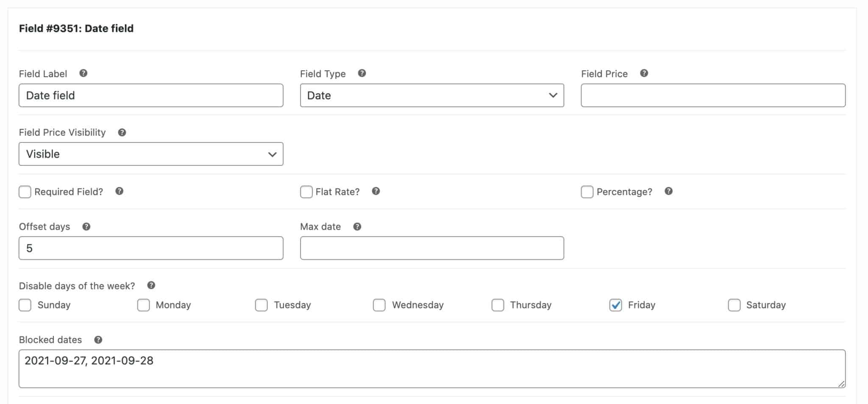Expand the Date field type selector
This screenshot has width=868, height=404.
click(x=431, y=95)
